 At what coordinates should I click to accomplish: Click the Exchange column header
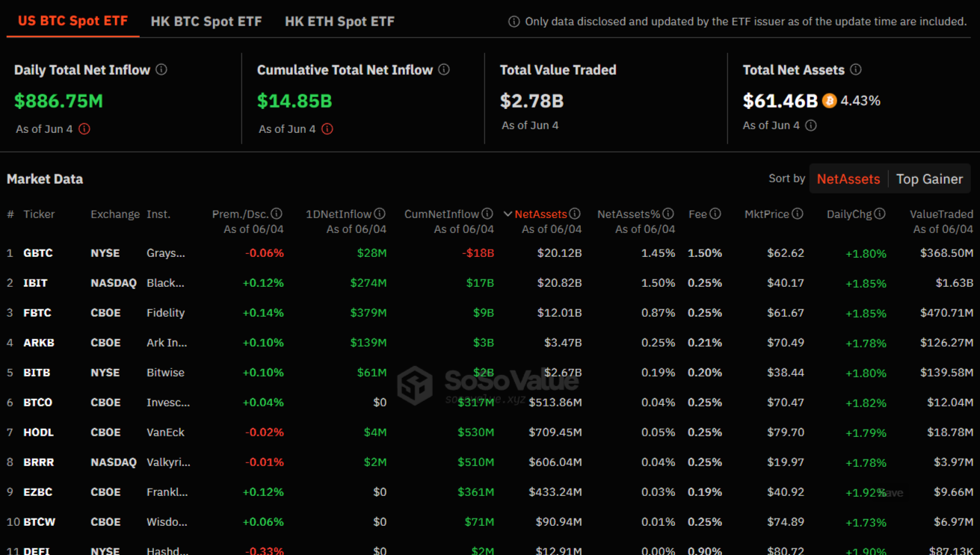[x=115, y=214]
